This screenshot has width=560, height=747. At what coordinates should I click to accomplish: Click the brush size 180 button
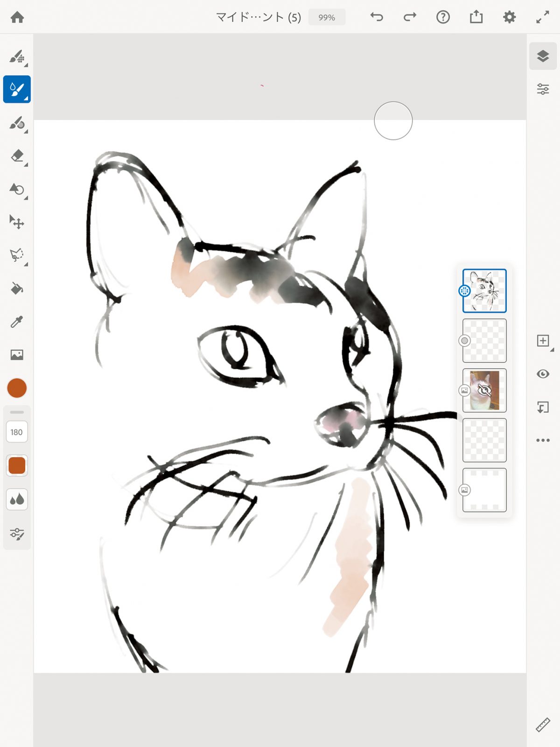pos(17,432)
